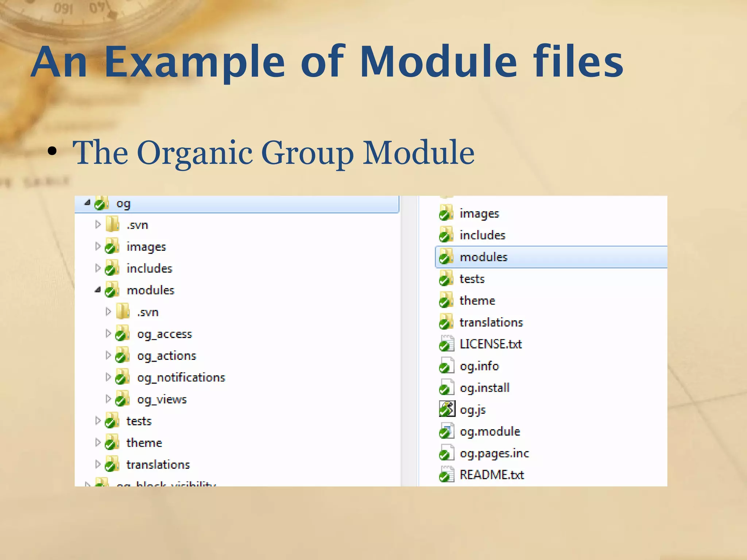Click the og.module file icon
The height and width of the screenshot is (560, 747).
click(x=447, y=431)
